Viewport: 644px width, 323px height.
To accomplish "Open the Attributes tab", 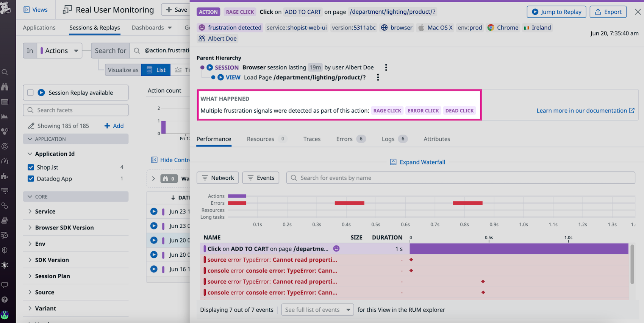I will coord(436,139).
